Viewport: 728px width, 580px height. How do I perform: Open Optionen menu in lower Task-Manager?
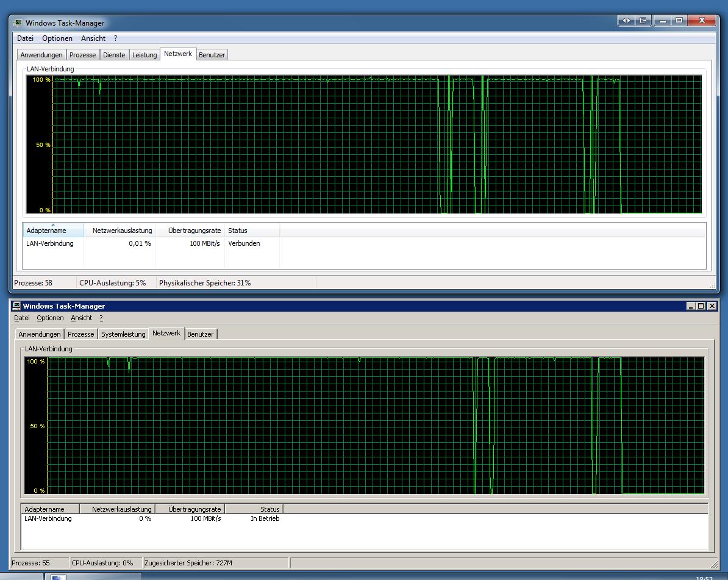(x=50, y=318)
